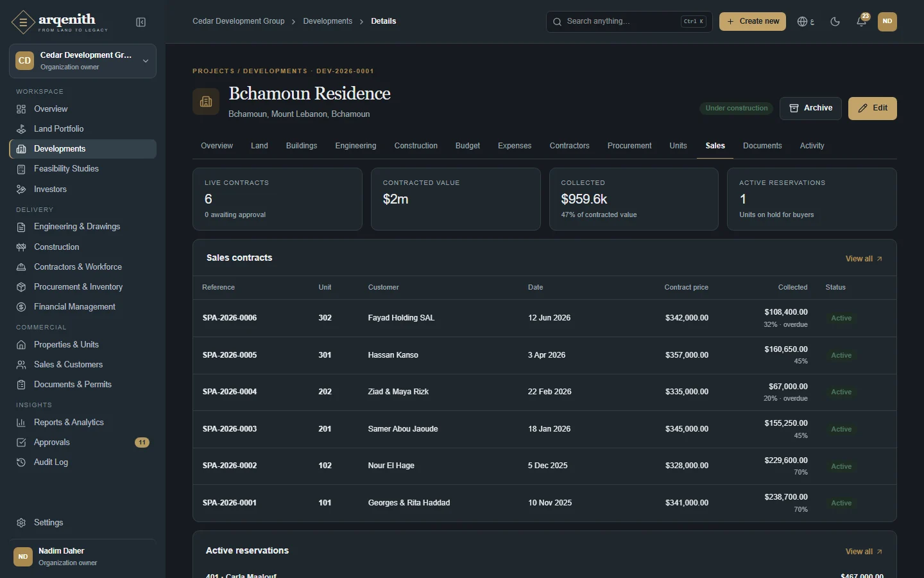Click Contractors & Workforce hard-hat icon
Screen dimensions: 924x578
(21, 267)
